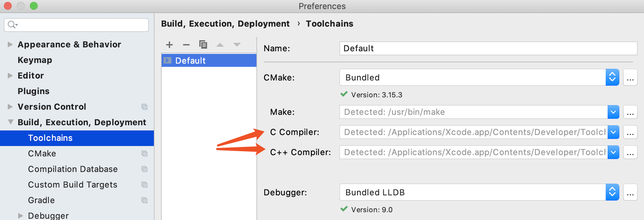Click the copy settings icon next to CMake
The image size is (644, 220).
click(x=145, y=153)
